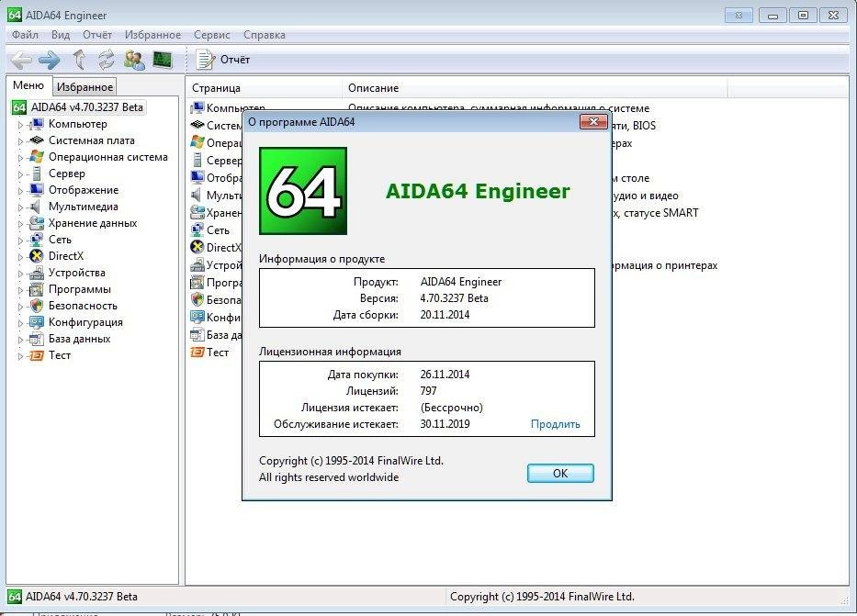Viewport: 857px width, 616px height.
Task: Open the Файл menu
Action: click(x=25, y=35)
